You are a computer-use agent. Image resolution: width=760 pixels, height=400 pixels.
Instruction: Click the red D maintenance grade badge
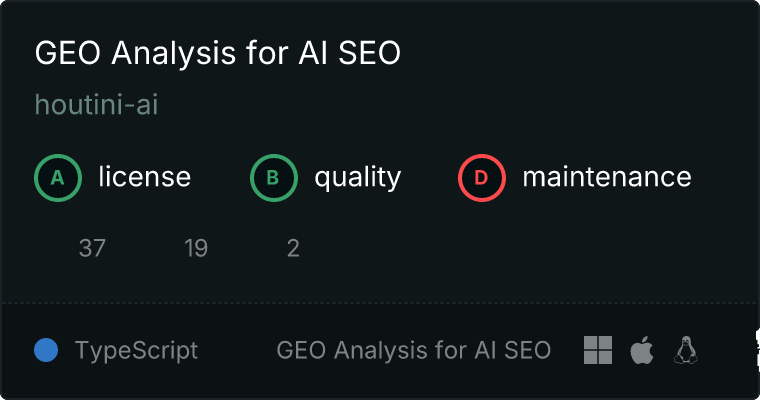coord(482,178)
